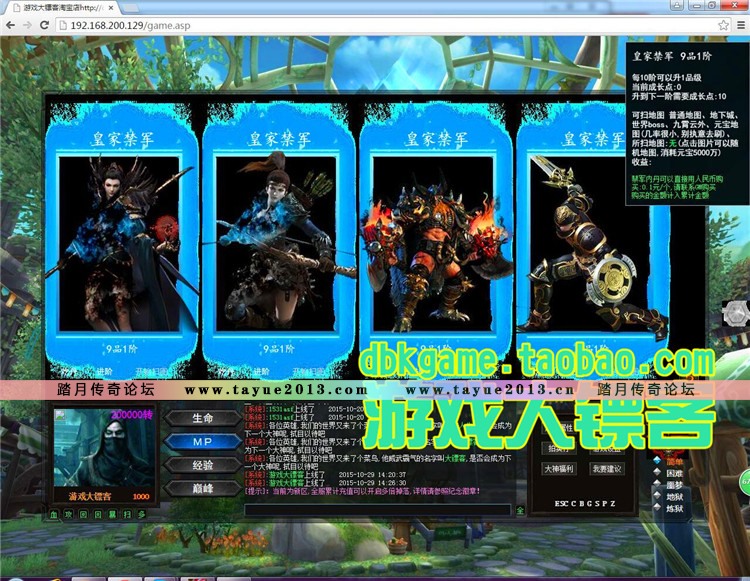The width and height of the screenshot is (750, 581).
Task: Click the orange 1000 value beside player name
Action: coord(141,496)
